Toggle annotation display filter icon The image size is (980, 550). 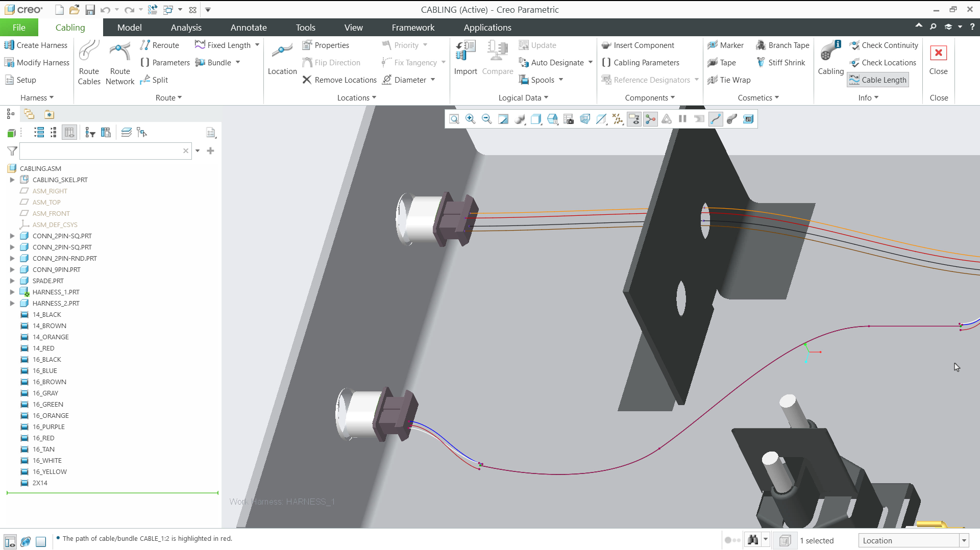[634, 119]
